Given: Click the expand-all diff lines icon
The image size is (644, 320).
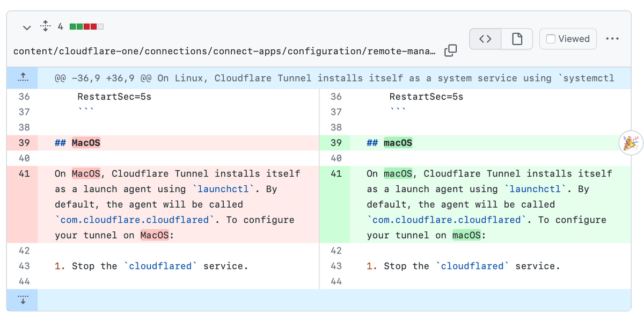Looking at the screenshot, I should pyautogui.click(x=46, y=26).
